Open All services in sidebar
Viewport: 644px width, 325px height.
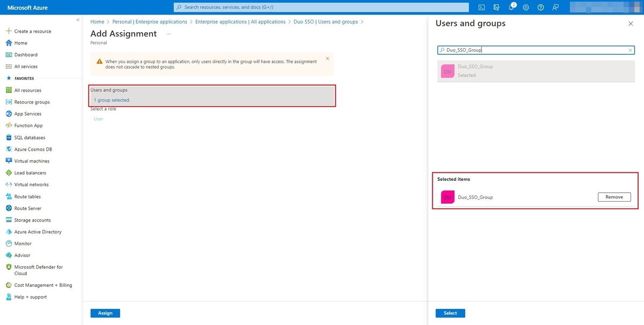tap(26, 67)
